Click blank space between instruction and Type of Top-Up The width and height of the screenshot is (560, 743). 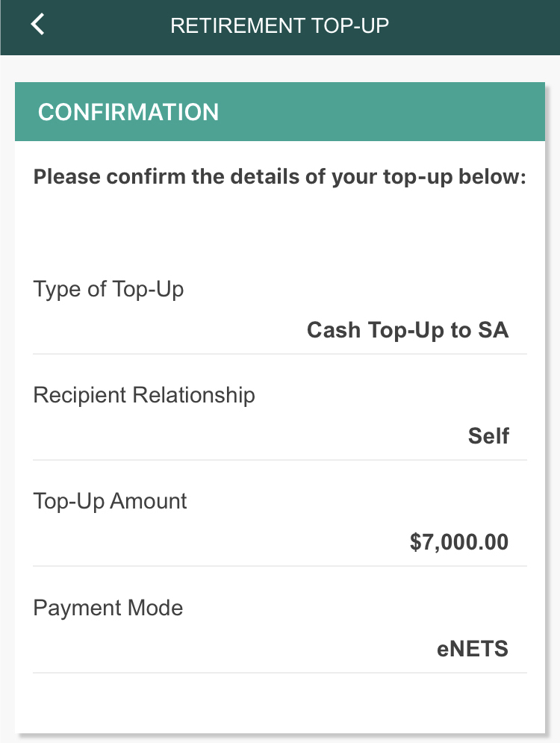coord(280,231)
